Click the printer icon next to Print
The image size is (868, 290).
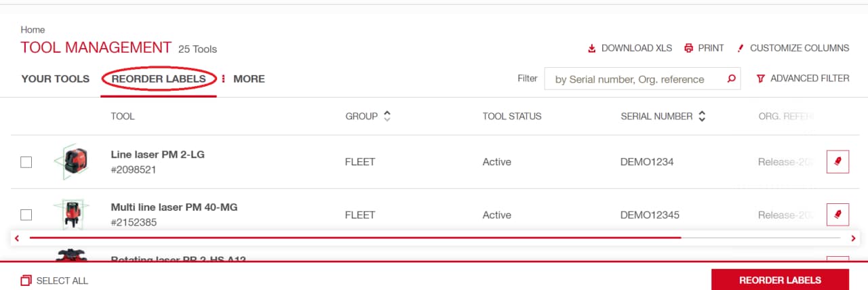[689, 48]
